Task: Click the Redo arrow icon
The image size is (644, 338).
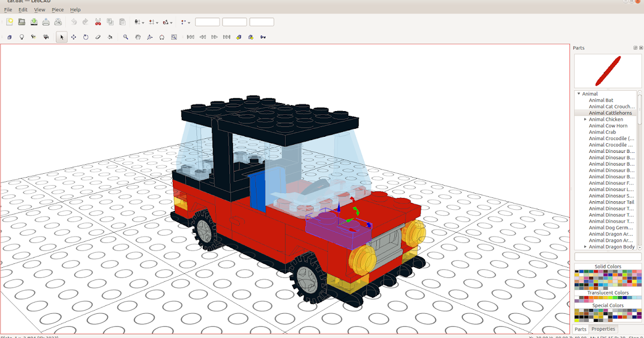Action: [x=85, y=22]
